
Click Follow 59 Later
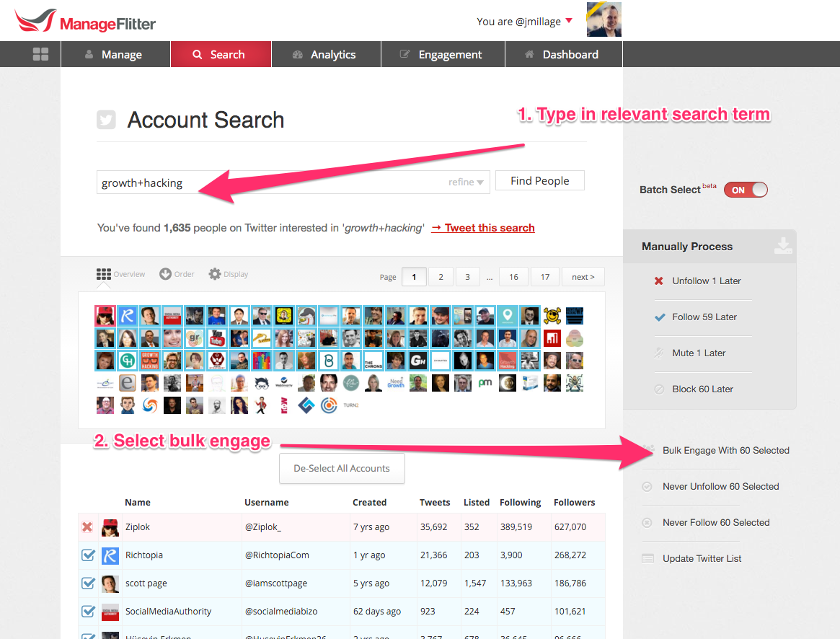pyautogui.click(x=704, y=317)
